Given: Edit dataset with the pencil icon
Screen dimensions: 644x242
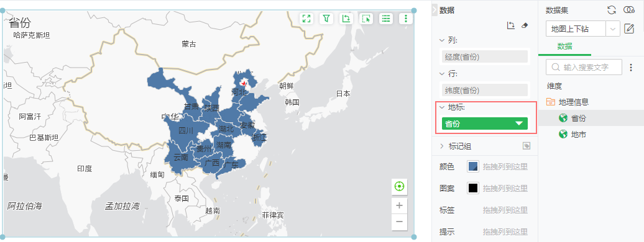Looking at the screenshot, I should (x=629, y=29).
